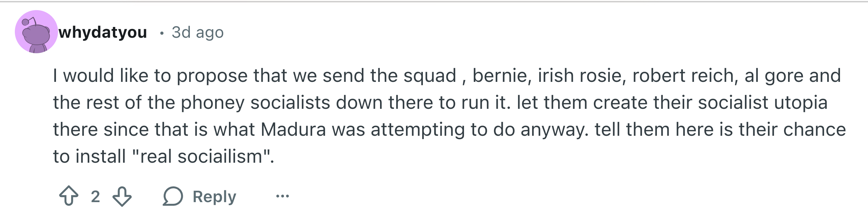The width and height of the screenshot is (868, 222).
Task: Click "bernie" in the comment text
Action: 499,75
